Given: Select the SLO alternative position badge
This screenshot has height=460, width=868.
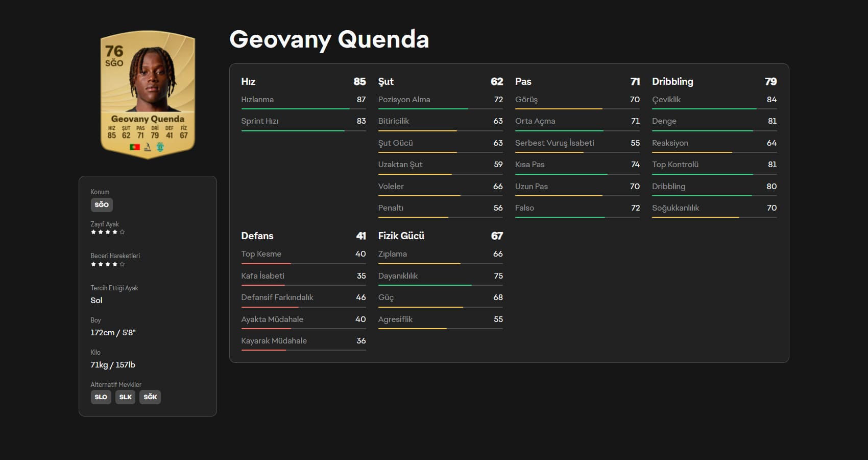Looking at the screenshot, I should (x=101, y=397).
